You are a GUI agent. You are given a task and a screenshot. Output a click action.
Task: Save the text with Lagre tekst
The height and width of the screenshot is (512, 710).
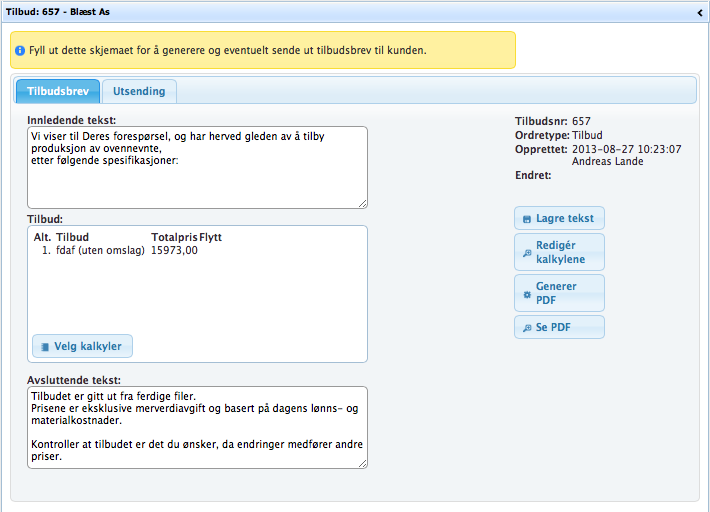tap(559, 219)
